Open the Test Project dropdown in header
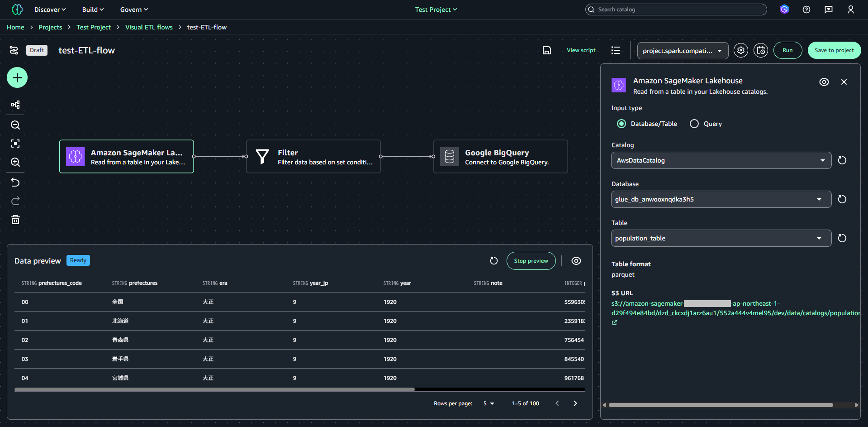This screenshot has width=868, height=427. point(436,10)
